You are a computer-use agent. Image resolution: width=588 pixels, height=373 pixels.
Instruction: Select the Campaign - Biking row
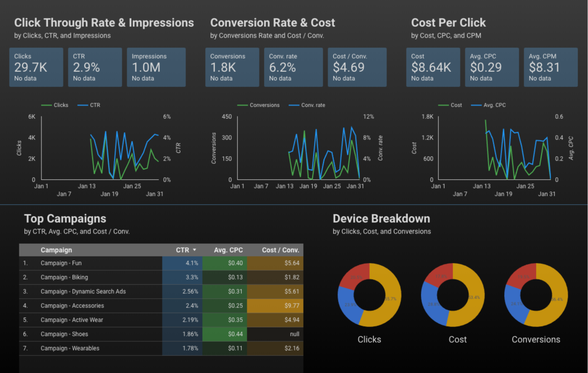pyautogui.click(x=64, y=277)
